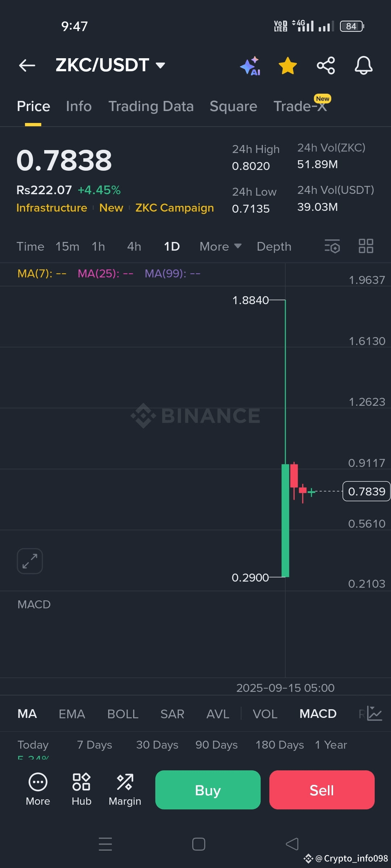Expand the More timeframe dropdown
391x868 pixels.
pyautogui.click(x=220, y=246)
